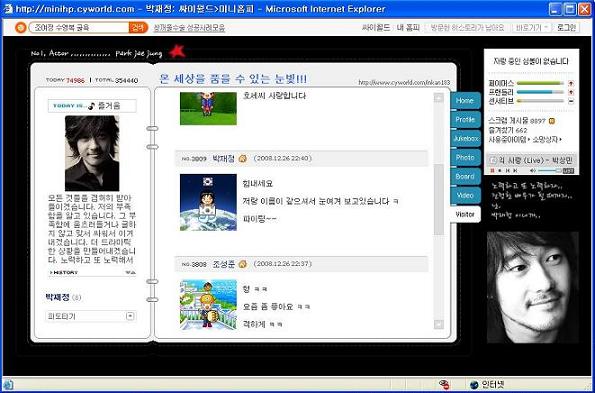This screenshot has height=393, width=595.
Task: Open the 즐겨찾기 662 link
Action: click(508, 130)
